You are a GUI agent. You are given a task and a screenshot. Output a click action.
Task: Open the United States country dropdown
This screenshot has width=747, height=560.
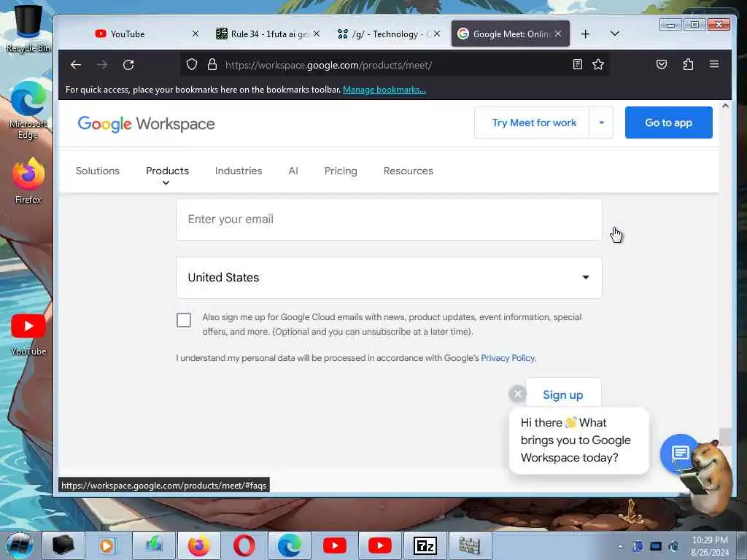pyautogui.click(x=389, y=278)
